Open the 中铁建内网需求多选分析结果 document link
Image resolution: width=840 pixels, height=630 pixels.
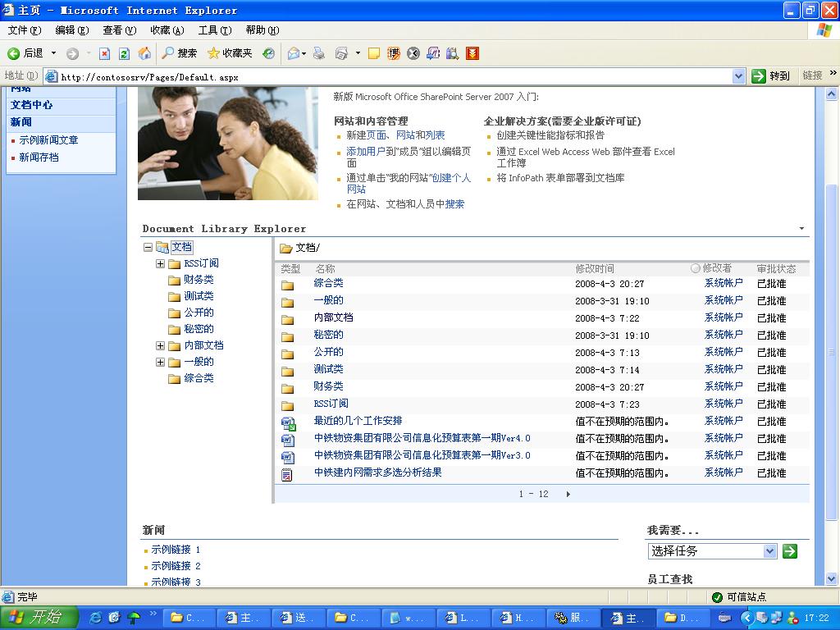377,472
